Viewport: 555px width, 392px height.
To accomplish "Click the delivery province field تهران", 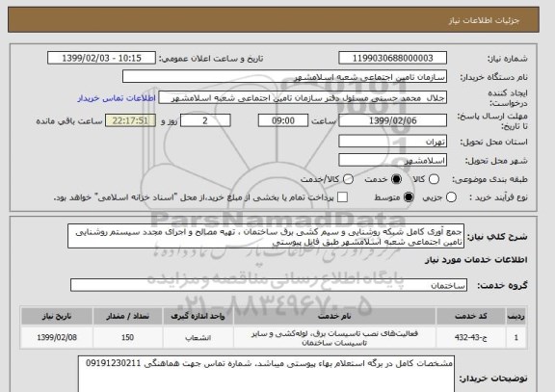I will [392, 142].
